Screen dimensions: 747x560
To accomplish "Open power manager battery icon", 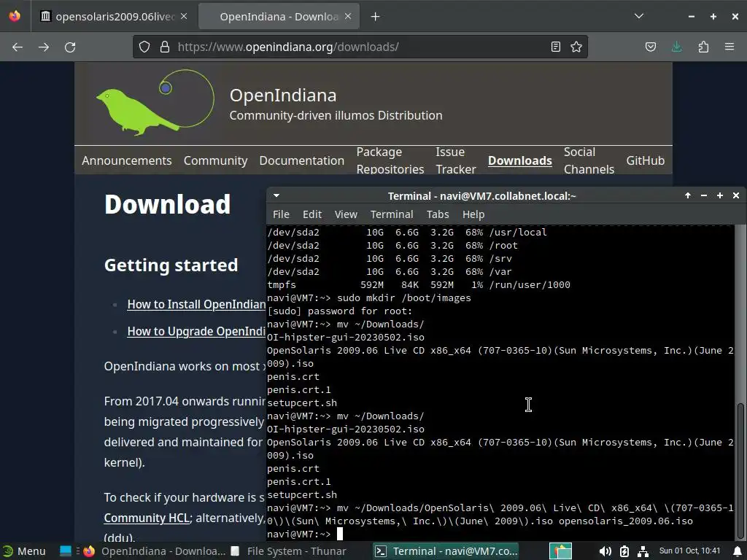I will (x=624, y=551).
